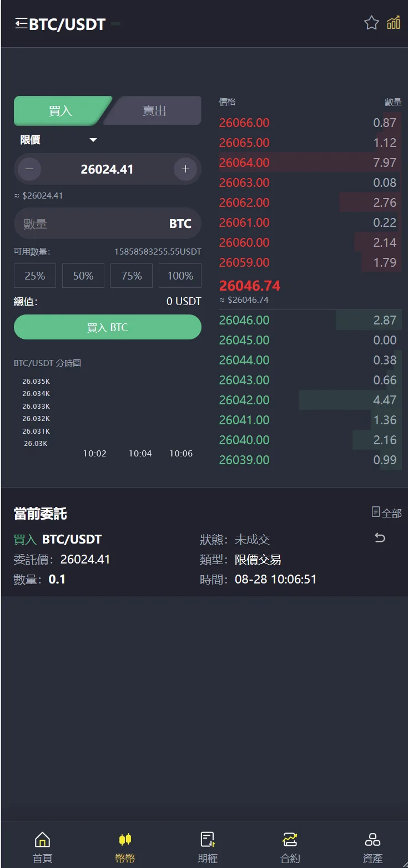Image resolution: width=408 pixels, height=868 pixels.
Task: Switch to the Sell (賣出) toggle
Action: [154, 111]
